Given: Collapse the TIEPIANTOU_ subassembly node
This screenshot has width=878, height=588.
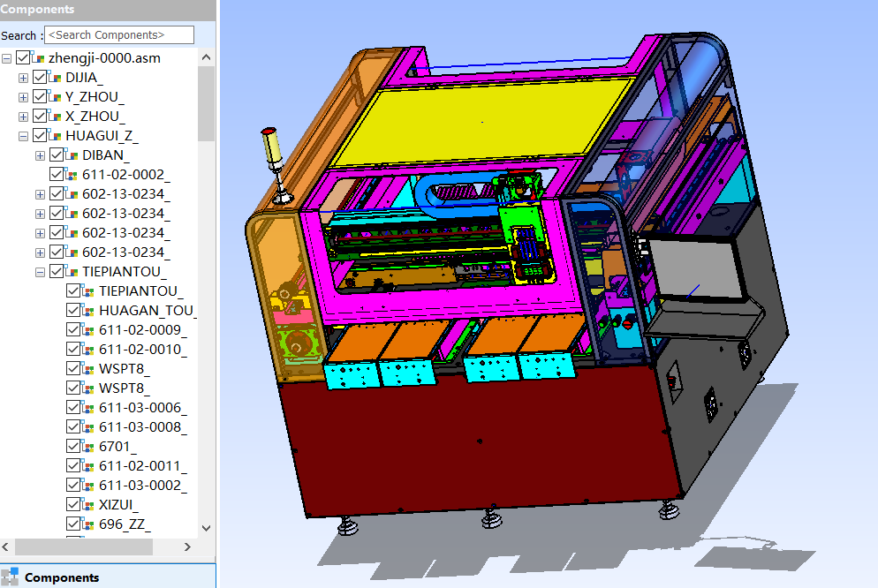Looking at the screenshot, I should [41, 272].
